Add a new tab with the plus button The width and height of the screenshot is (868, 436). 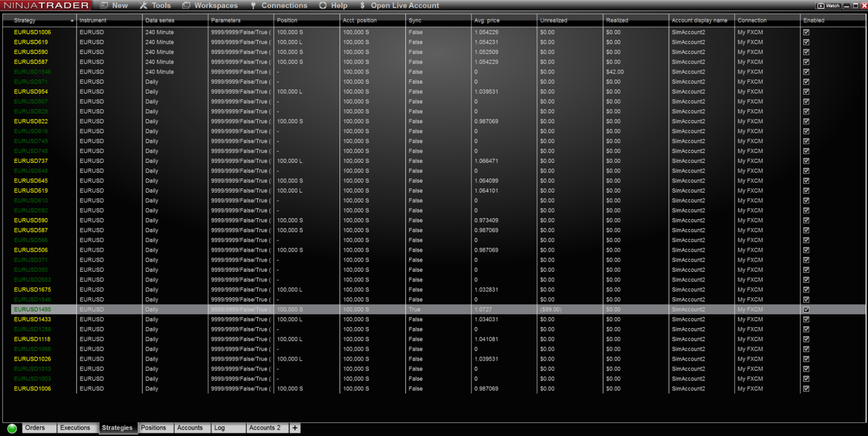[x=295, y=428]
